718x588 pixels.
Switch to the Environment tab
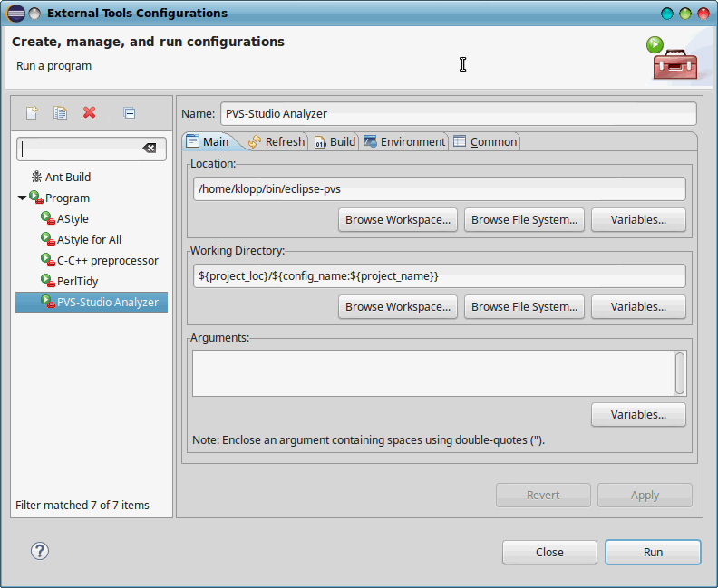tap(404, 142)
